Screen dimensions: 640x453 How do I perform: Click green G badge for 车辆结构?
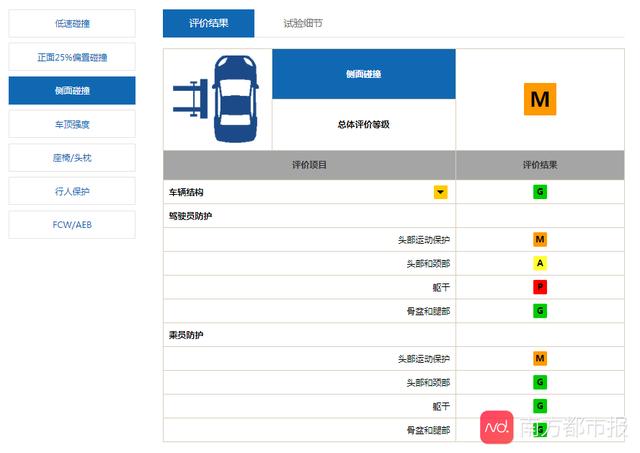540,191
